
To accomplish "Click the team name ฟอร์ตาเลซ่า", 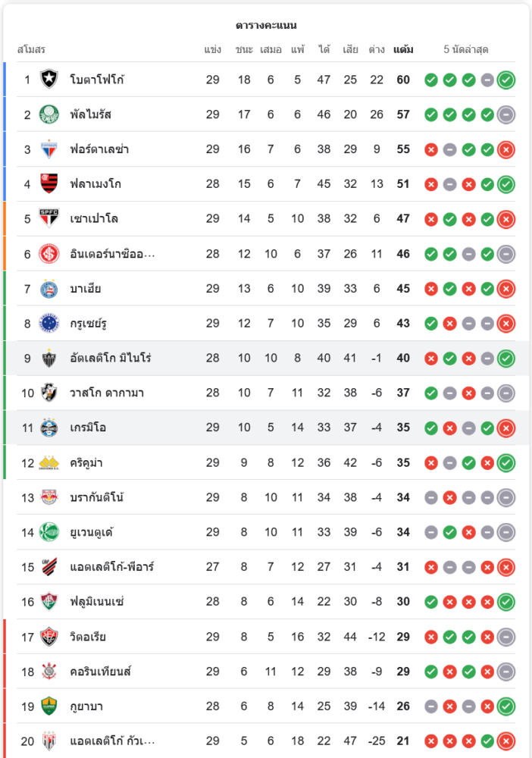I will click(99, 149).
